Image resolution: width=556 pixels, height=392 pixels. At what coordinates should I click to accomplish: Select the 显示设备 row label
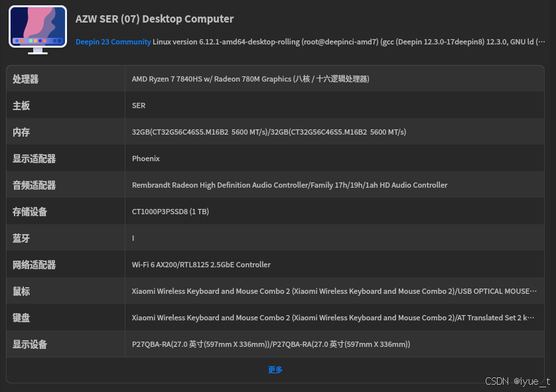(30, 344)
